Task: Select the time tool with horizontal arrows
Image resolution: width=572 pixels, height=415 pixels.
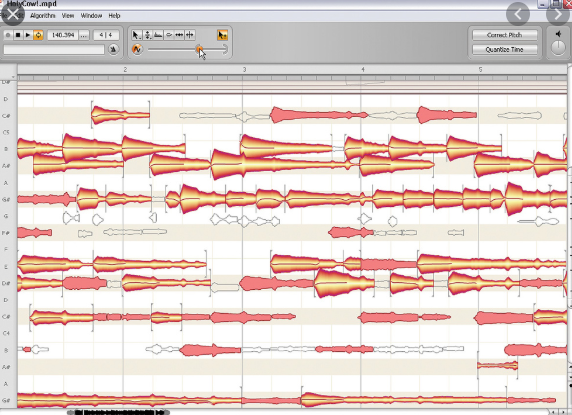Action: [x=179, y=35]
